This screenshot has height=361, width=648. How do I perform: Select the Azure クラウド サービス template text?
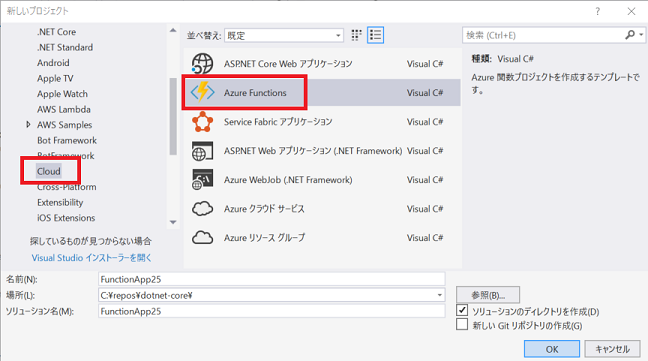pos(264,209)
